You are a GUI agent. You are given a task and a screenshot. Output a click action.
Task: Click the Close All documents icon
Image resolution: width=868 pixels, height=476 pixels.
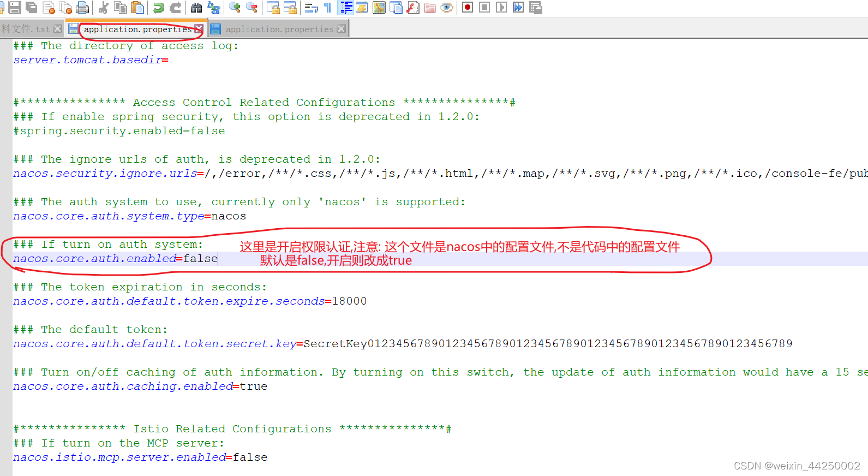(65, 8)
